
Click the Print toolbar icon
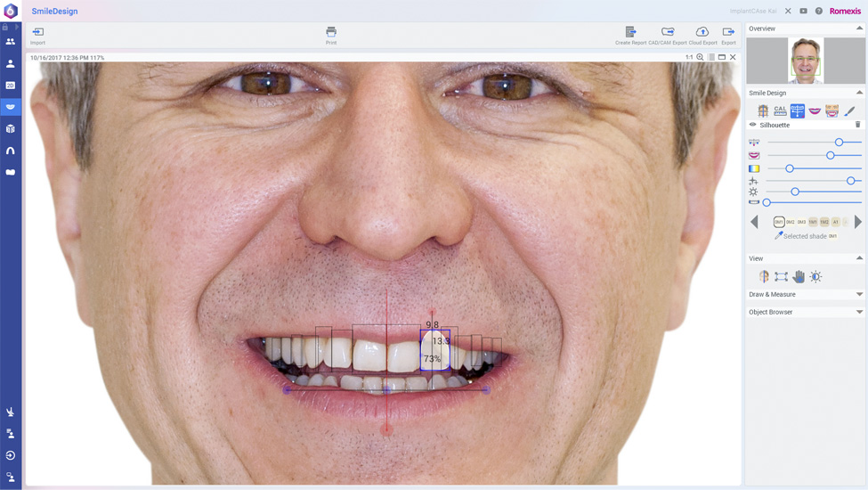pyautogui.click(x=331, y=31)
